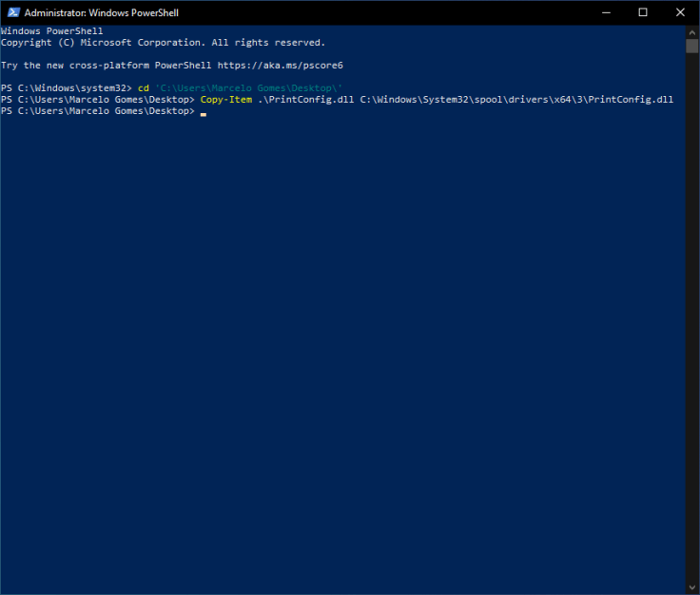Click the 'Try the new cross-platform PowerShell' text
Image resolution: width=700 pixels, height=595 pixels.
tap(107, 66)
